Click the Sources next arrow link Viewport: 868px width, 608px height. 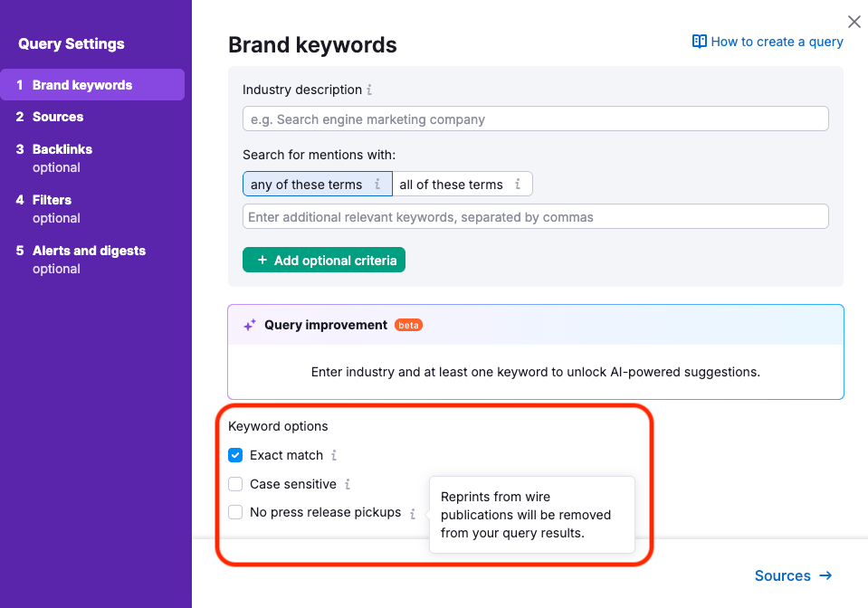click(793, 575)
